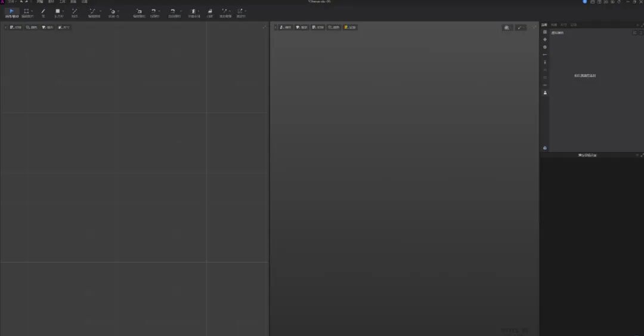Click the person-shaped icon in right panel sidebar
The image size is (644, 336).
545,93
